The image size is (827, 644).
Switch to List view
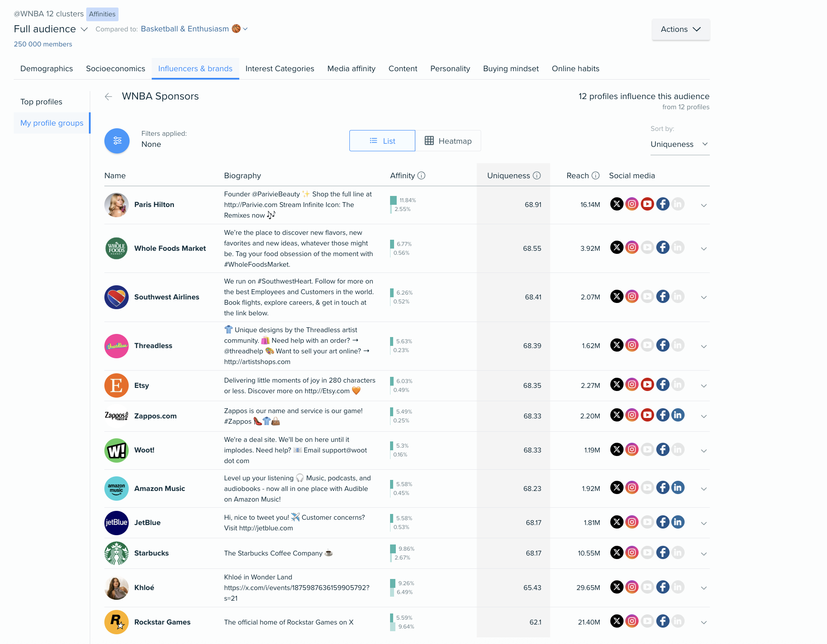pos(382,141)
